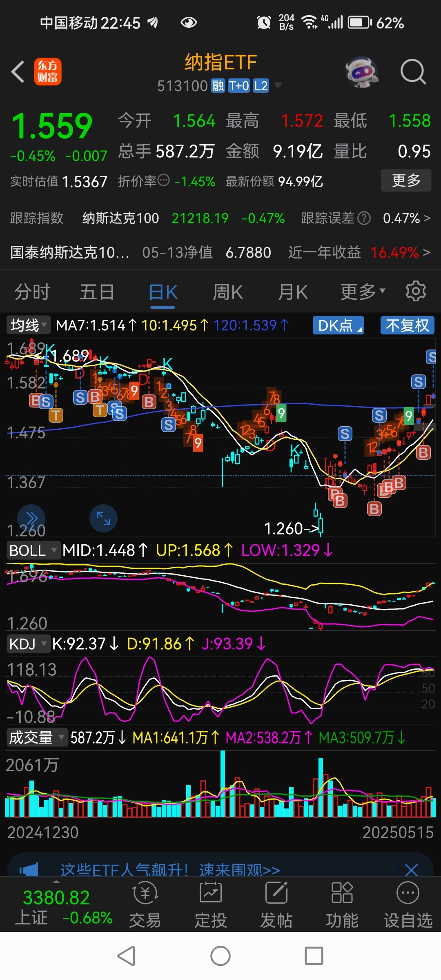Expand index bar above 上证 3380.82
The image size is (441, 980).
coord(56,882)
